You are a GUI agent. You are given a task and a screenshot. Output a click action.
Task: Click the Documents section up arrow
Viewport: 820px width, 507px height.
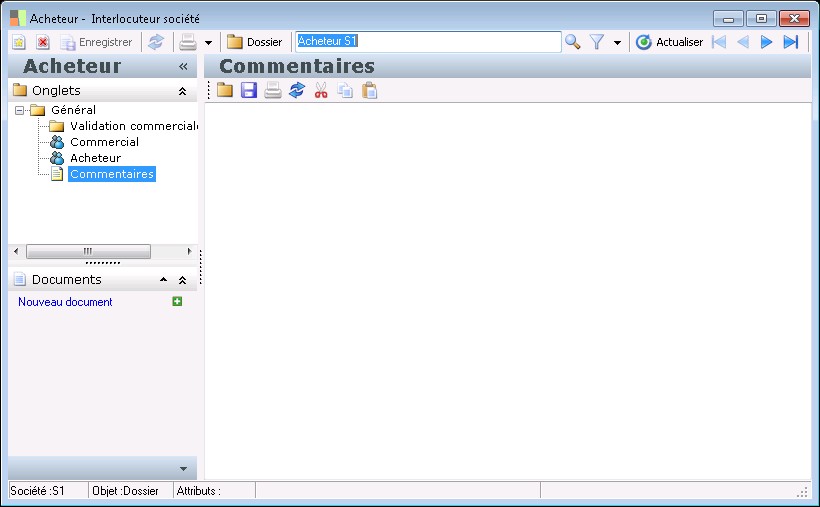pos(164,280)
